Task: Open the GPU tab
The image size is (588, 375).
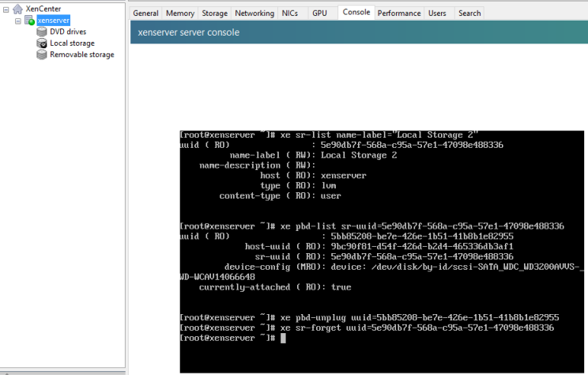Action: click(319, 13)
